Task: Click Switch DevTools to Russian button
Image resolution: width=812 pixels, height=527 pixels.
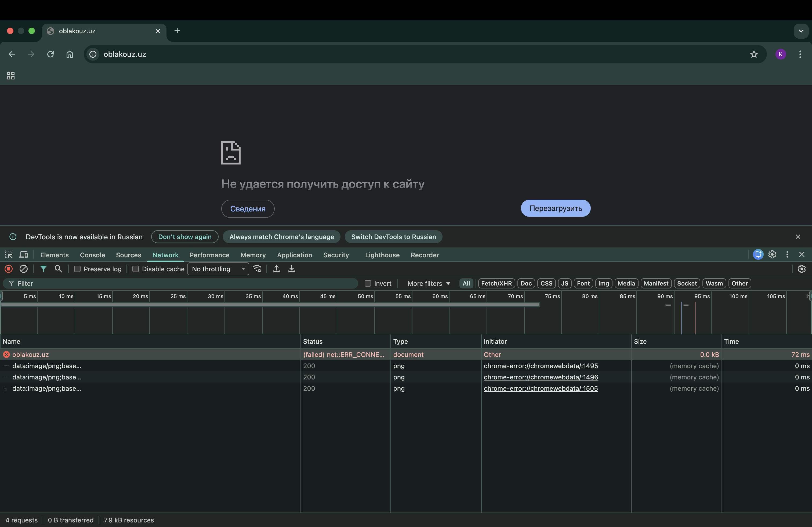Action: pos(393,237)
